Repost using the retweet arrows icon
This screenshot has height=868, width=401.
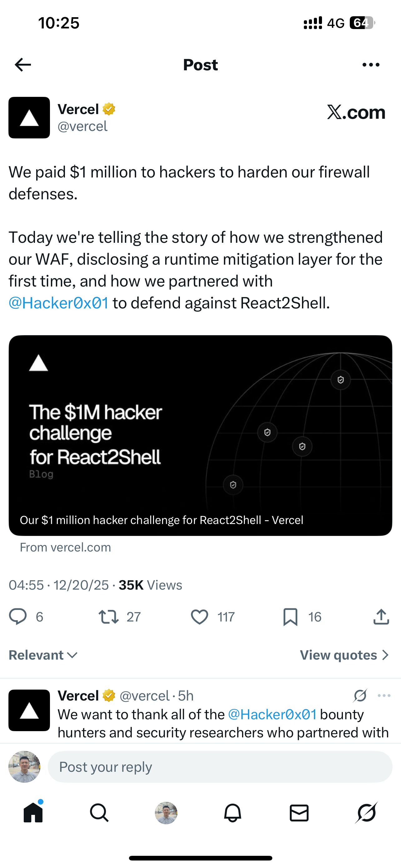tap(108, 617)
